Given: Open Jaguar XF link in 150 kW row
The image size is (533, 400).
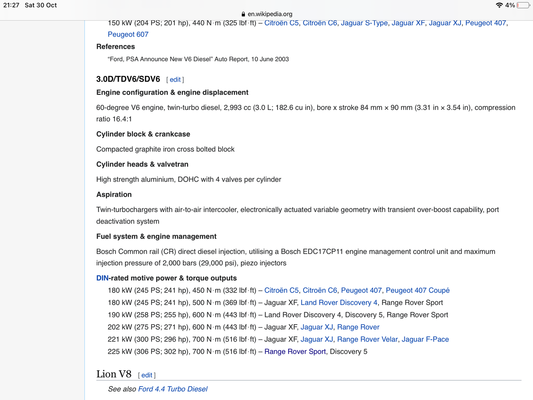Looking at the screenshot, I should tap(408, 23).
